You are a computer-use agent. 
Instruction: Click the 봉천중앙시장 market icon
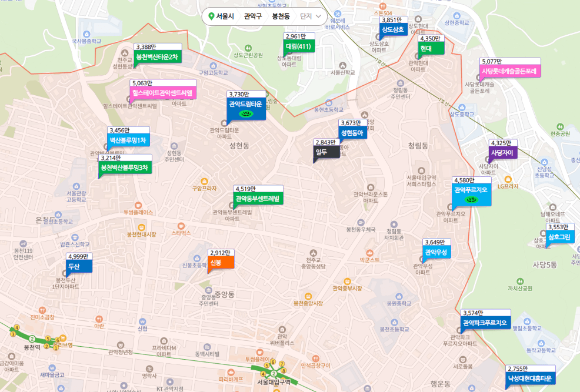(x=308, y=296)
